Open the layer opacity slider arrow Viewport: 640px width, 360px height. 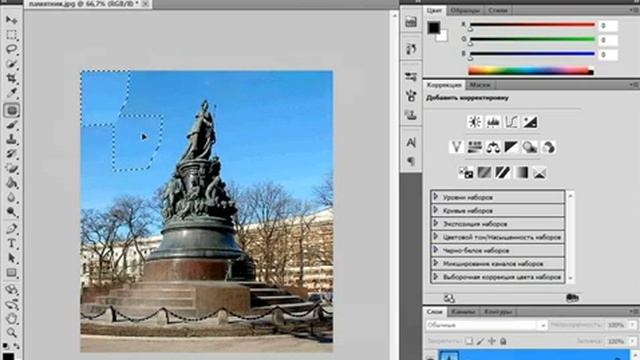pos(632,325)
